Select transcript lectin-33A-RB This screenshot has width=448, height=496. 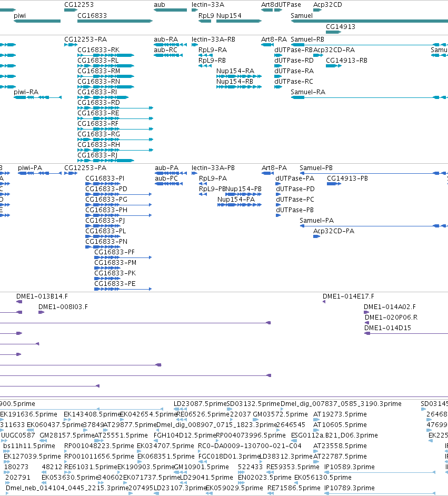coord(213,39)
